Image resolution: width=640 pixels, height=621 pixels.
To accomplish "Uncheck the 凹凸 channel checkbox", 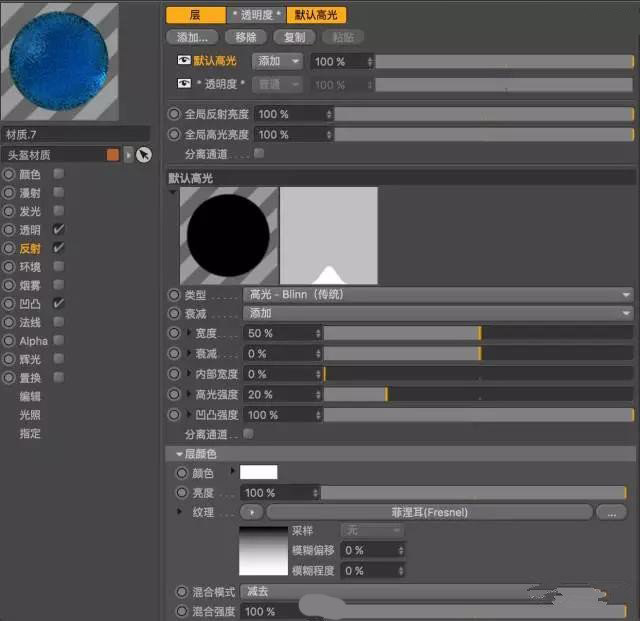I will pyautogui.click(x=59, y=303).
